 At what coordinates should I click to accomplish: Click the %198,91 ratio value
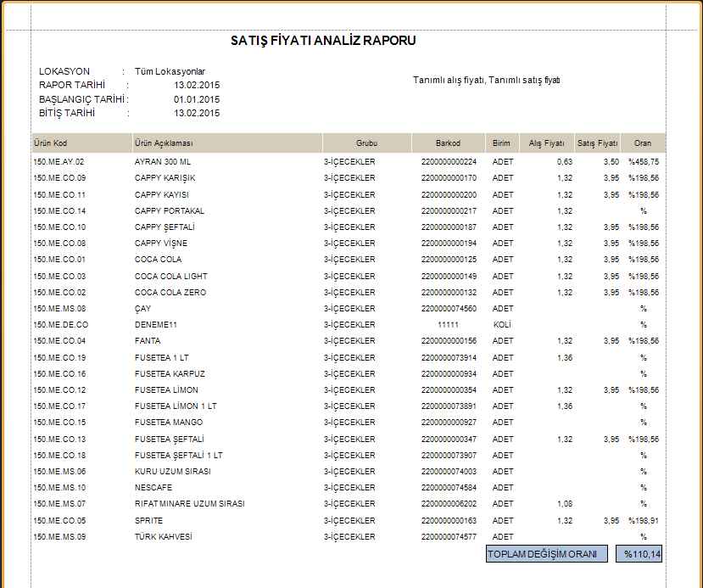click(644, 521)
